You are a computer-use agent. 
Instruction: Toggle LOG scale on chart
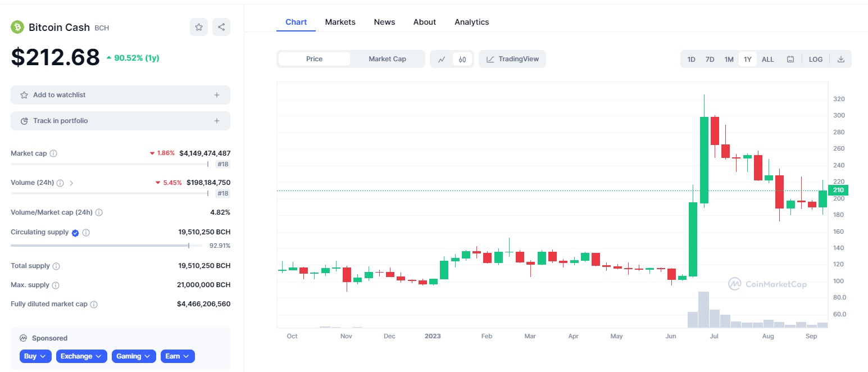(816, 59)
